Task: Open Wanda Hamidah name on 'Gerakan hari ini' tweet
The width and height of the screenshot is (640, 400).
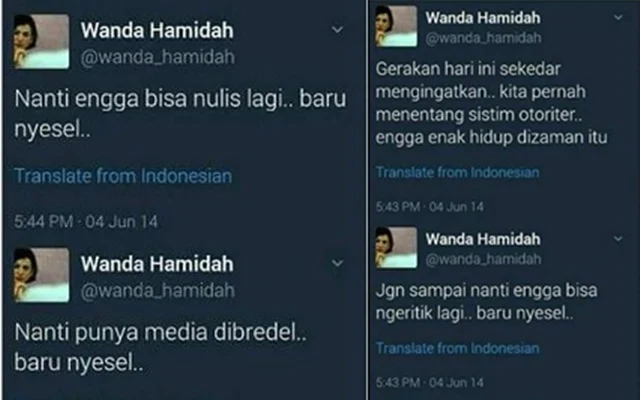Action: point(483,18)
